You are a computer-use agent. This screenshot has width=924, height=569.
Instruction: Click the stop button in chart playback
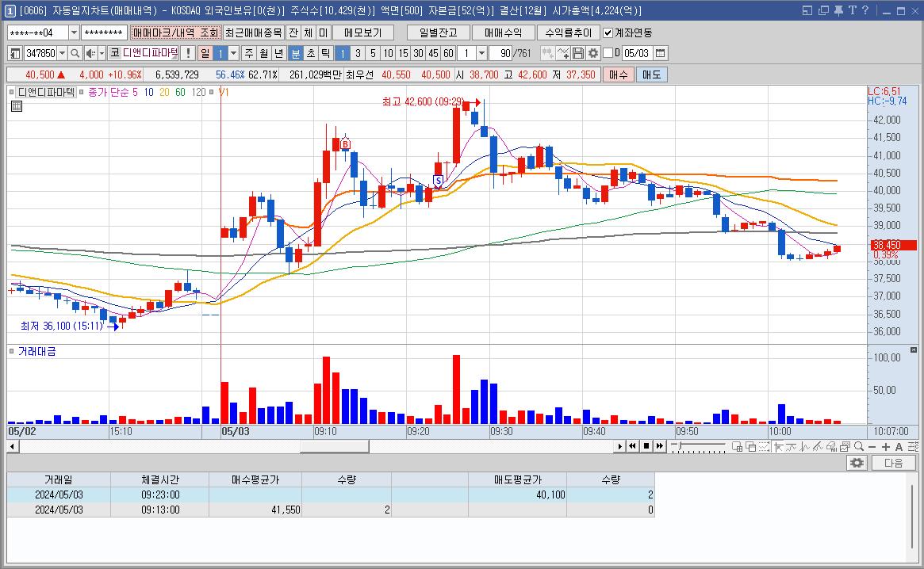pyautogui.click(x=646, y=446)
